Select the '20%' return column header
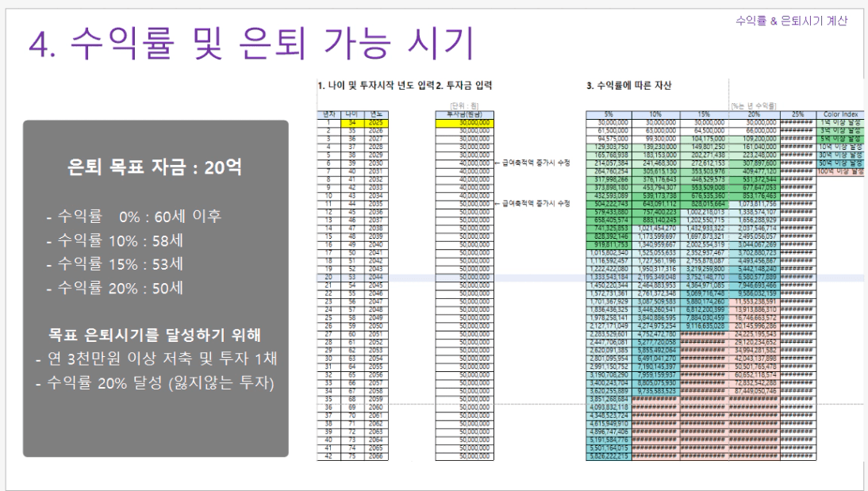This screenshot has height=491, width=868. (754, 114)
